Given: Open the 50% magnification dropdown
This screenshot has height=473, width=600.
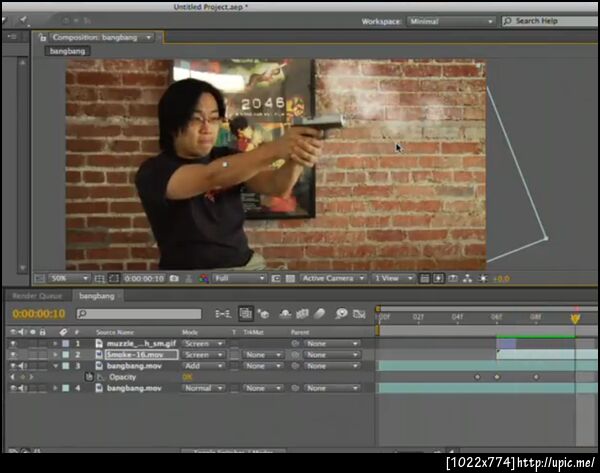Looking at the screenshot, I should pos(68,279).
